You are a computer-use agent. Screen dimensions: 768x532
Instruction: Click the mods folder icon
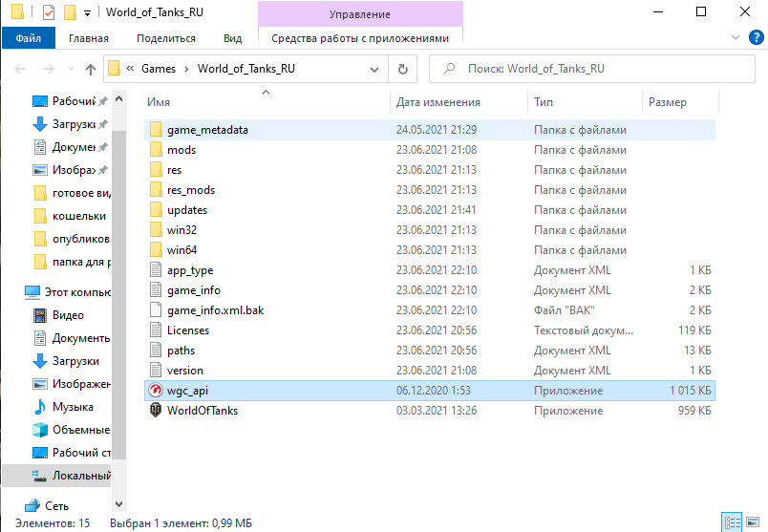coord(156,150)
